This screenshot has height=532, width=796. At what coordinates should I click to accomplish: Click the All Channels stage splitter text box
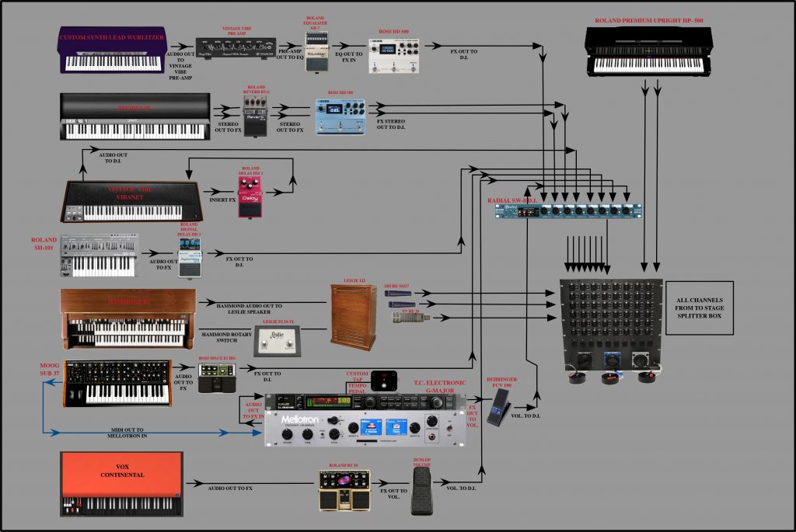click(700, 308)
